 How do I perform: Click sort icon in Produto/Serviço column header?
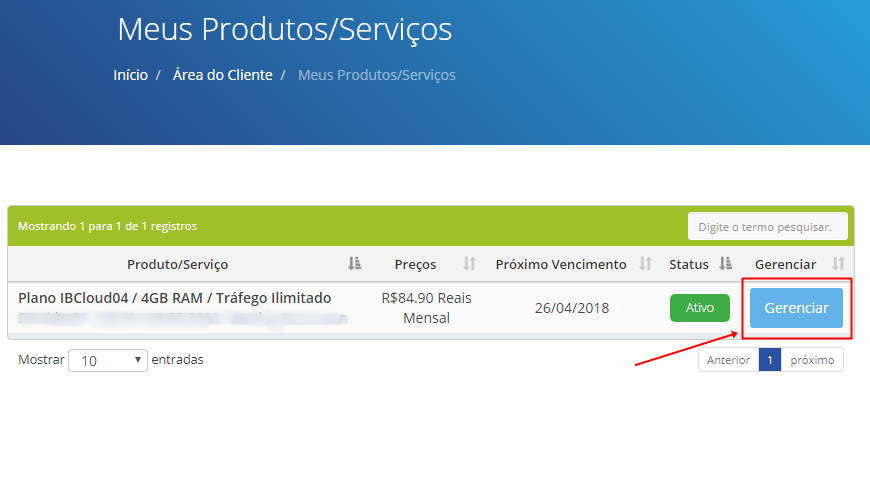(354, 264)
